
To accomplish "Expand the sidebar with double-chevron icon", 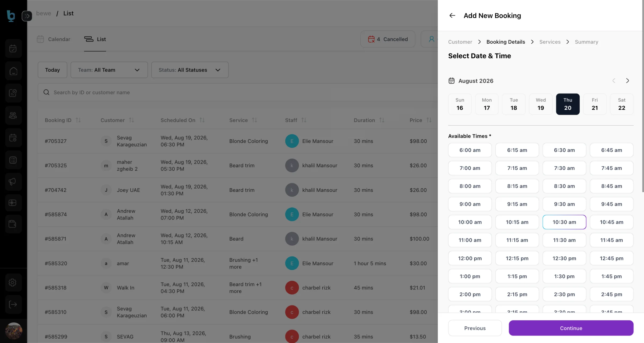I will tap(27, 16).
